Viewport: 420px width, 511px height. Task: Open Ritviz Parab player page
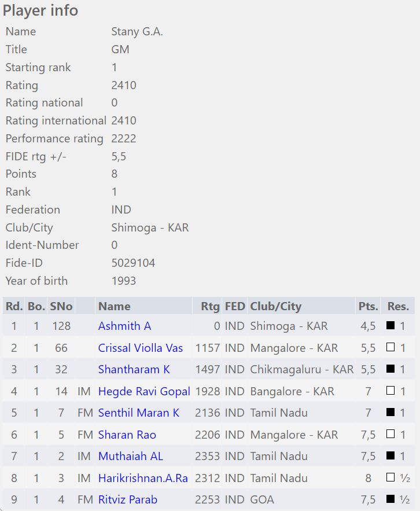(128, 499)
